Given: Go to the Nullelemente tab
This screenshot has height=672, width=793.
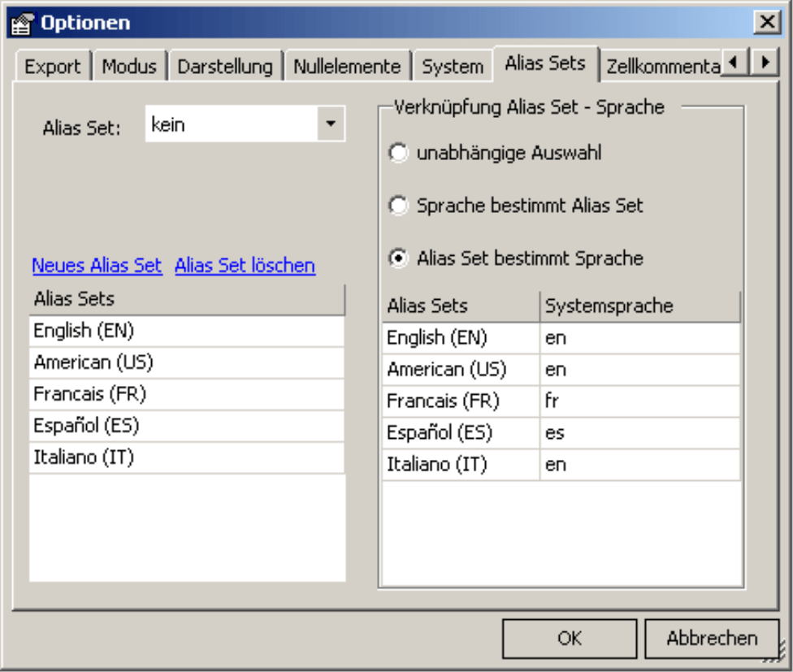Looking at the screenshot, I should pos(347,67).
